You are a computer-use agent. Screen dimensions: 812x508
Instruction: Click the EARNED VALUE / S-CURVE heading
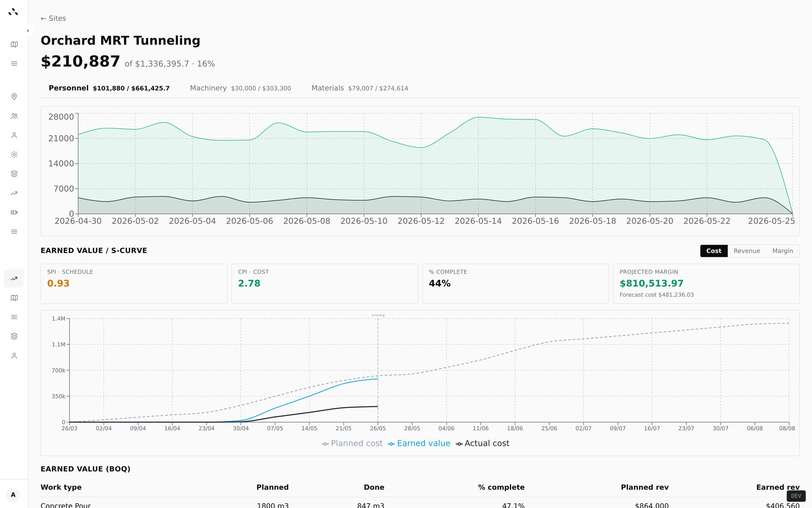point(94,251)
